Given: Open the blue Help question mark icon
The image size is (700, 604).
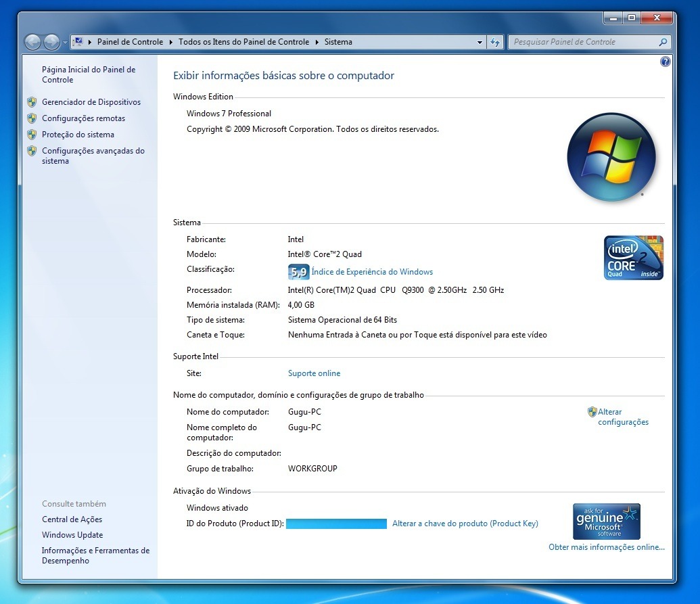Looking at the screenshot, I should 666,62.
